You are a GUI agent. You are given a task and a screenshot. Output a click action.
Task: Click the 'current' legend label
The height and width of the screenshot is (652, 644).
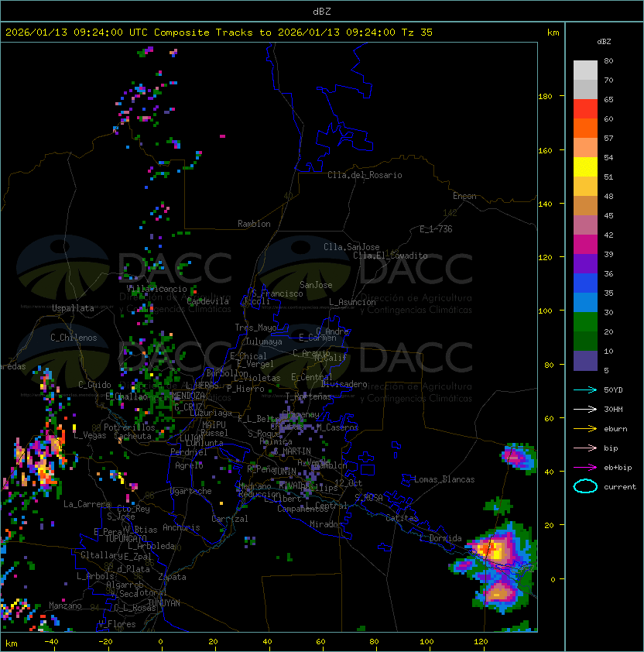[x=620, y=487]
